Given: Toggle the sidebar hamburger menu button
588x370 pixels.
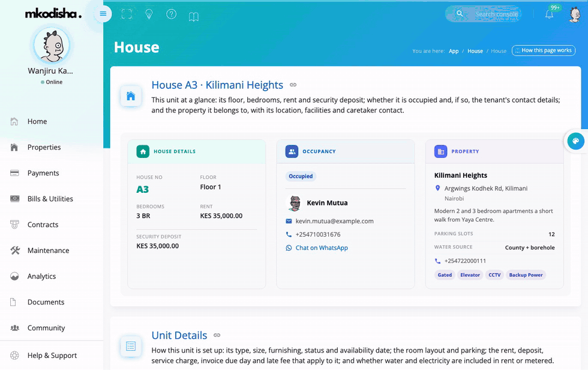Looking at the screenshot, I should coord(103,14).
